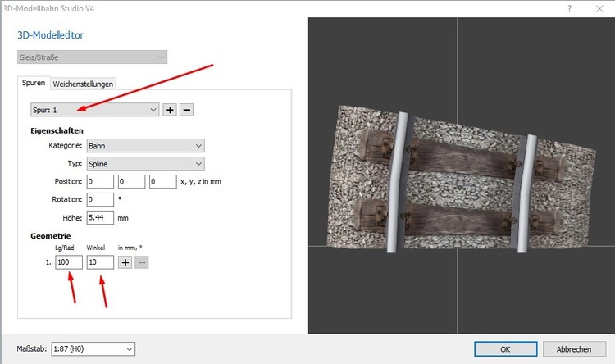Image resolution: width=615 pixels, height=364 pixels.
Task: Click the greyed Gleis/Straße dropdown
Action: (92, 57)
